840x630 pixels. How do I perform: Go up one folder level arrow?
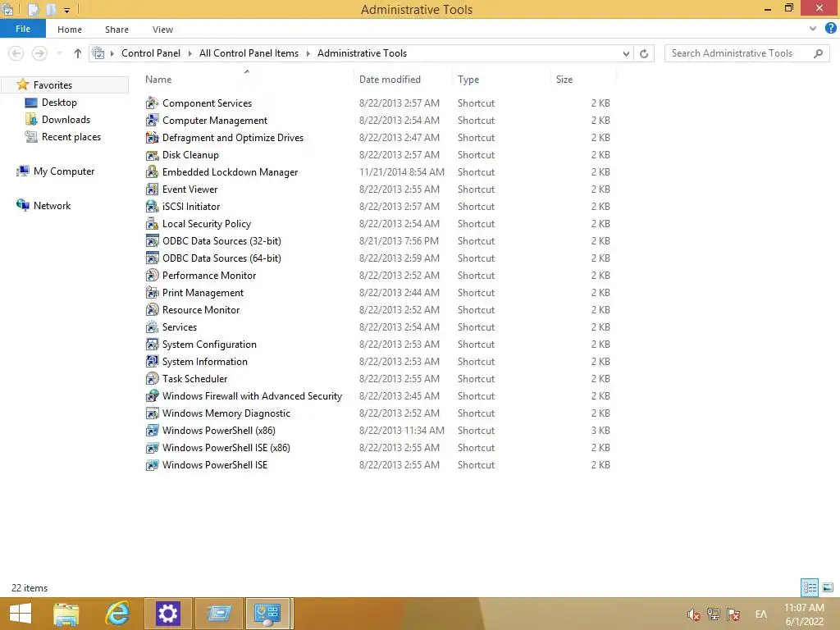point(78,53)
